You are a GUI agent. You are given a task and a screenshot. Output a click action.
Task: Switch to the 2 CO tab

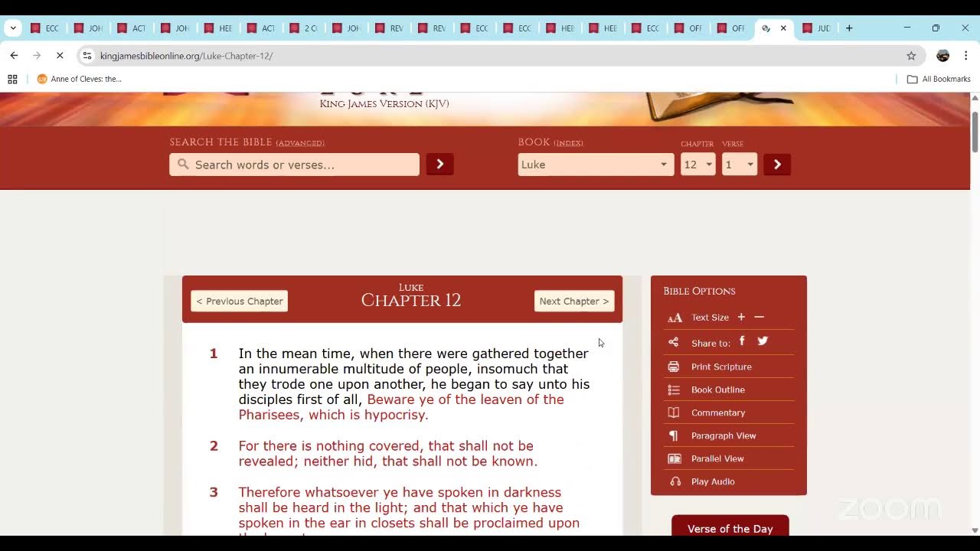pos(304,28)
